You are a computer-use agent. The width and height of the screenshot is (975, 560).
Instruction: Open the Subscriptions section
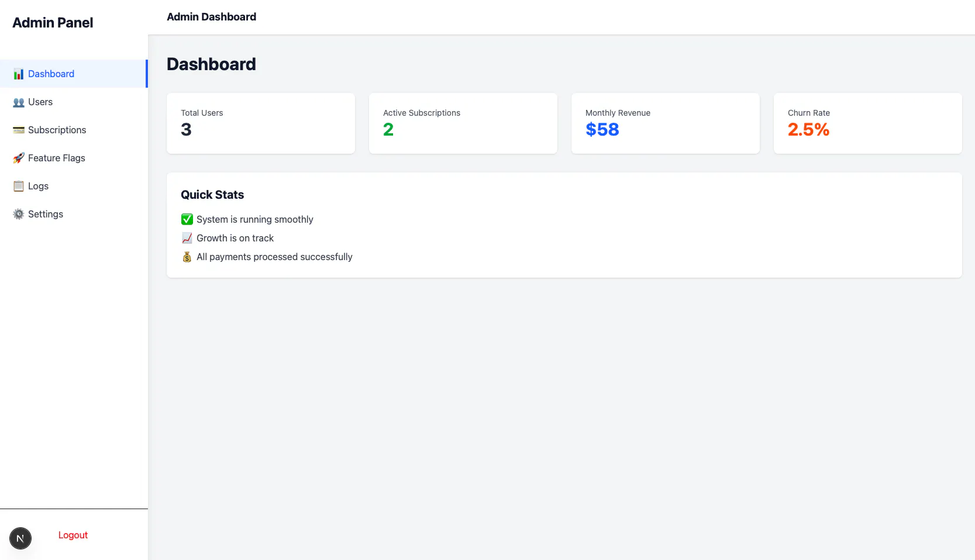(74, 130)
